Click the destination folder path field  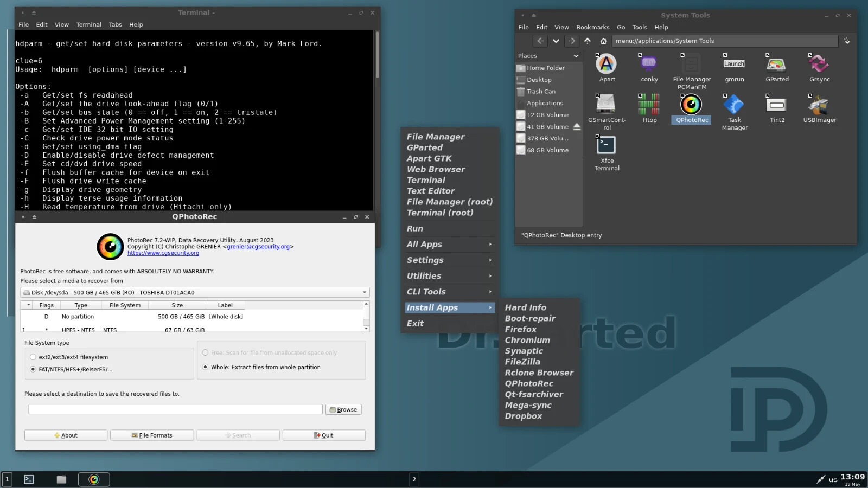[x=175, y=409]
